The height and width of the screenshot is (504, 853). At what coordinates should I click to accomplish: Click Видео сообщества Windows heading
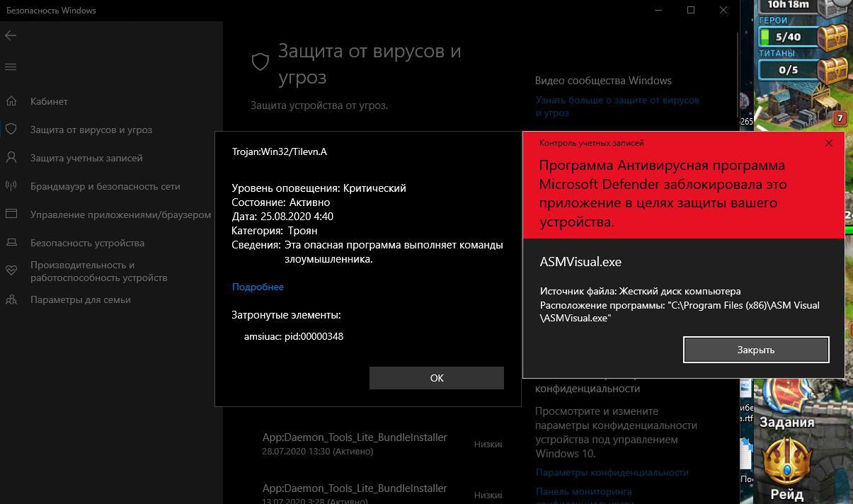[603, 81]
